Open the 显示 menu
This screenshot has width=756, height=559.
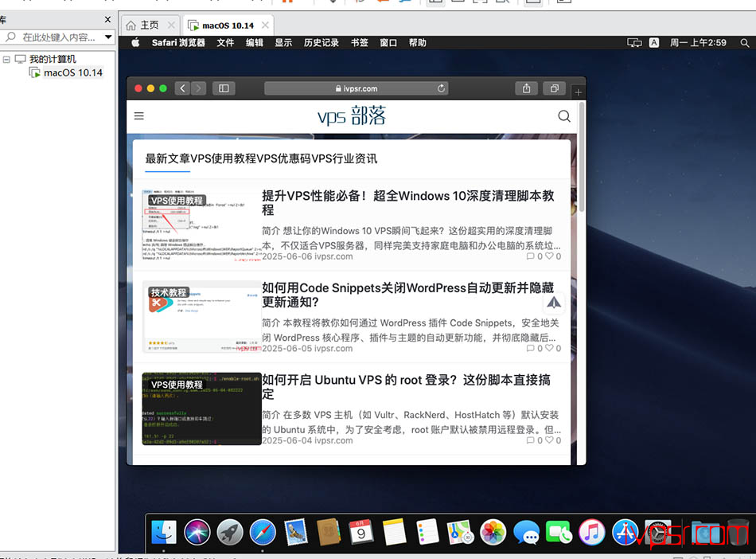coord(283,43)
